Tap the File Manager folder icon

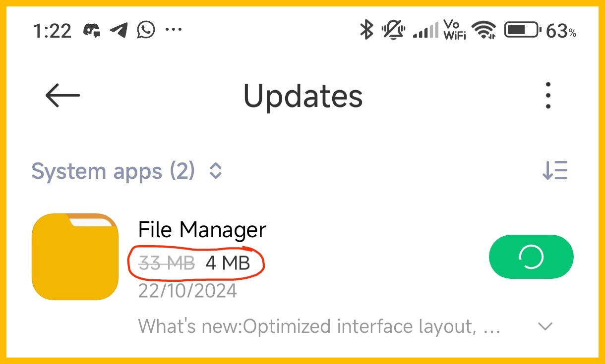coord(75,257)
